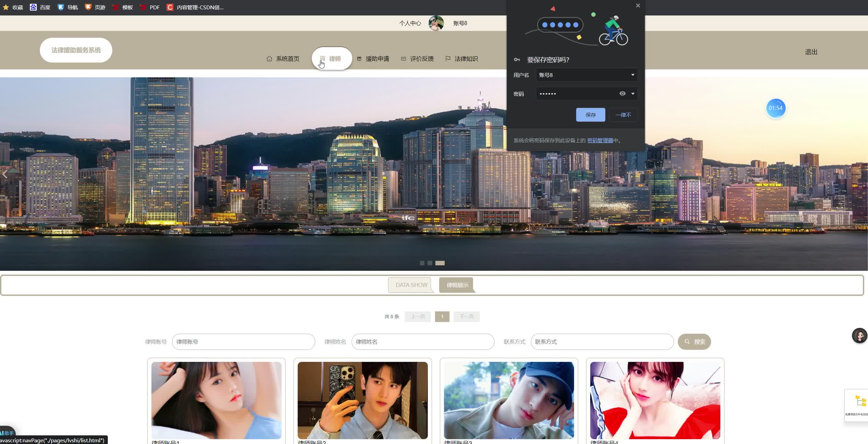Click the 搜索 search button

click(x=694, y=342)
